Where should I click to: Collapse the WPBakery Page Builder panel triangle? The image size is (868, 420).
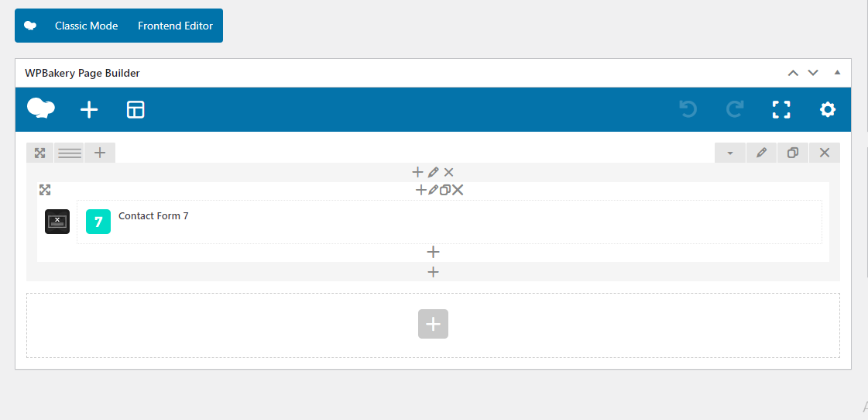[837, 72]
